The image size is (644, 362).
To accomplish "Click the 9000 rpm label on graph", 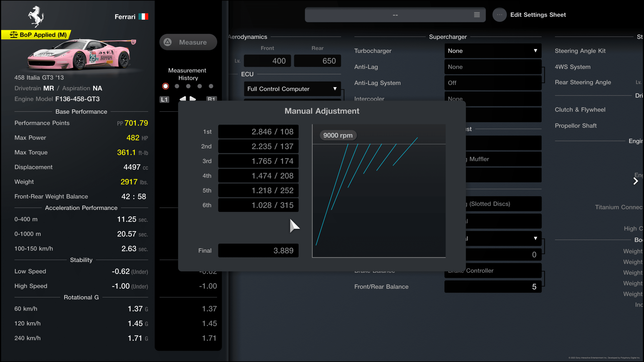I will (x=338, y=135).
